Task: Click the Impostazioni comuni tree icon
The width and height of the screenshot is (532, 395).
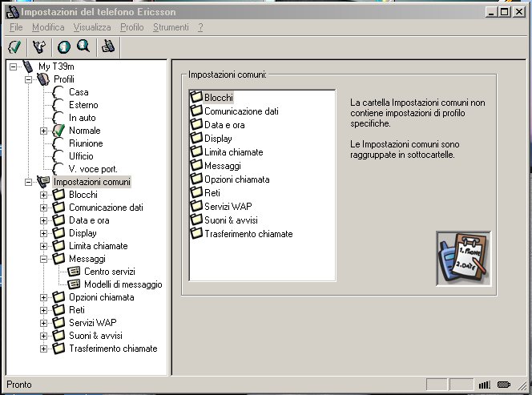Action: tap(43, 182)
